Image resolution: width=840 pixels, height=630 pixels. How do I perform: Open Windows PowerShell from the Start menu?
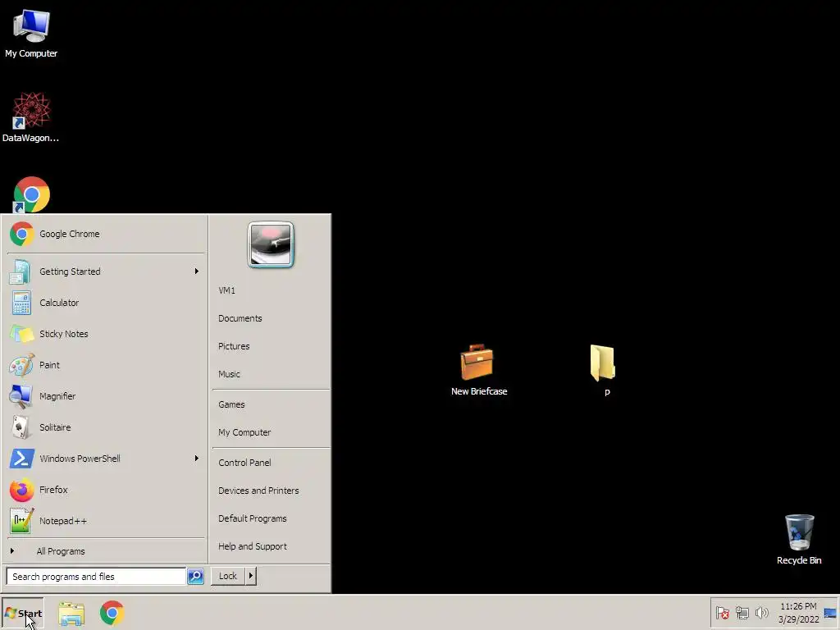[106, 459]
